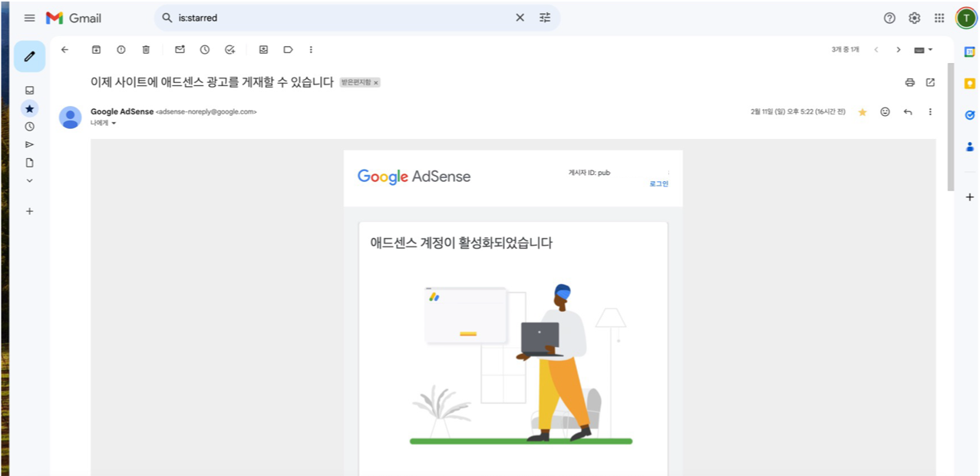Open message More options three dots

(x=930, y=112)
